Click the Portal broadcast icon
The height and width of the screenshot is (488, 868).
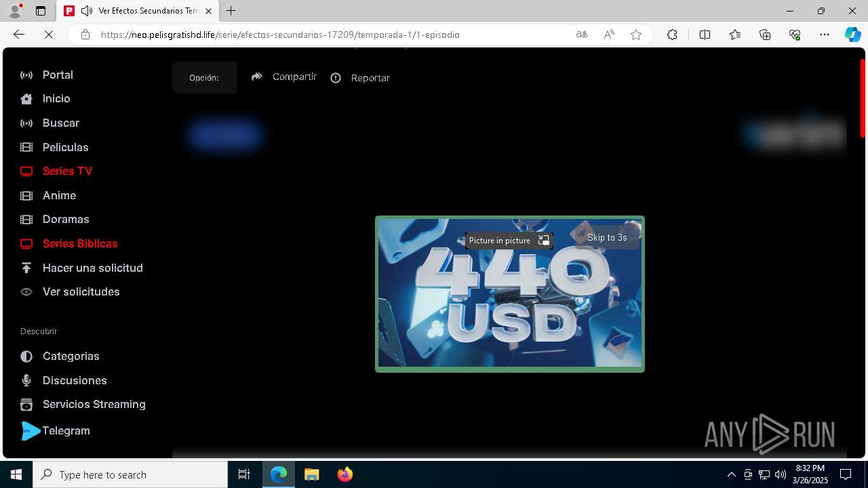26,75
